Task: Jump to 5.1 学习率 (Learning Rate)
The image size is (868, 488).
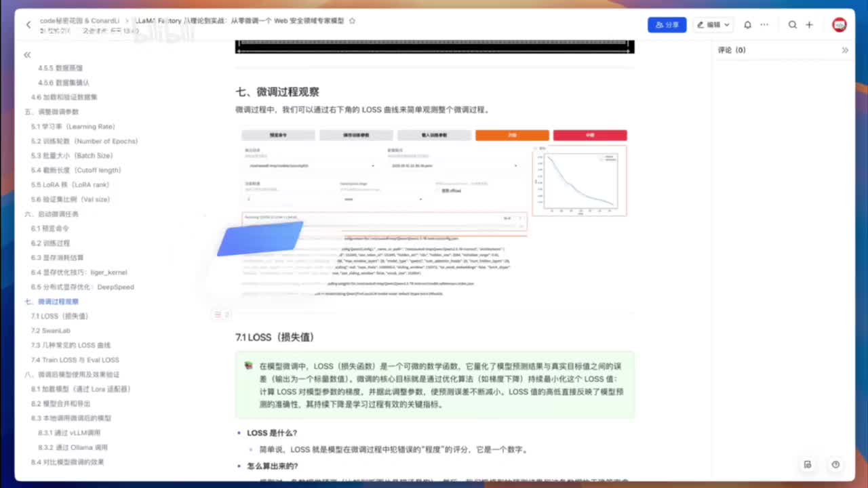Action: coord(73,127)
